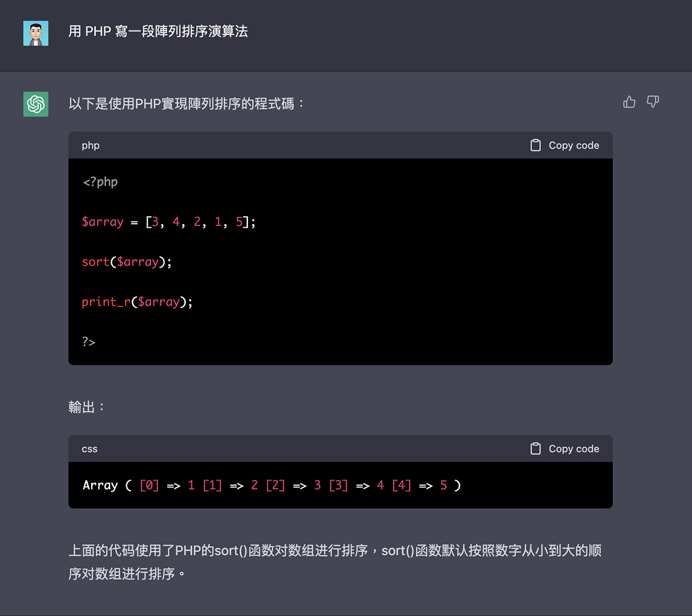Click the user prompt about PHP 陣列排序演算法
The height and width of the screenshot is (616, 692).
(x=158, y=31)
